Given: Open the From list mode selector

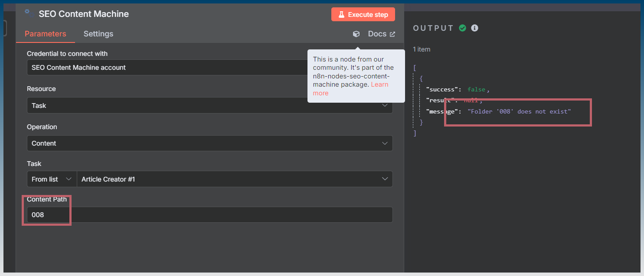Looking at the screenshot, I should point(52,179).
